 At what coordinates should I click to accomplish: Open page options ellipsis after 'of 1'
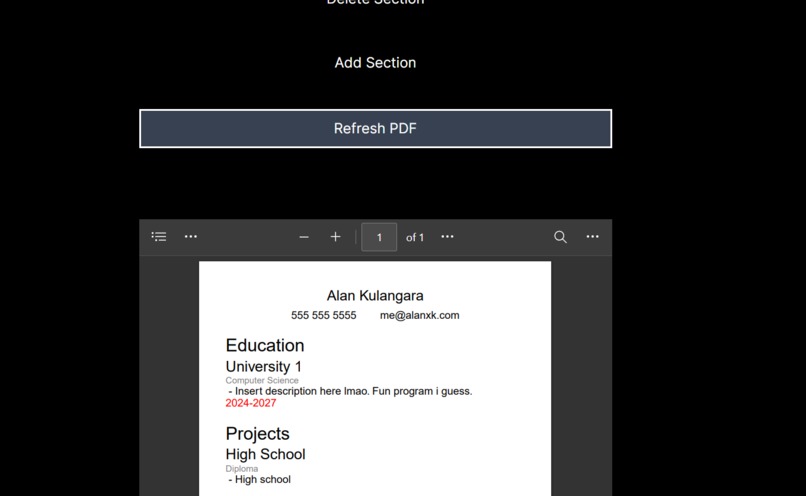(x=447, y=236)
